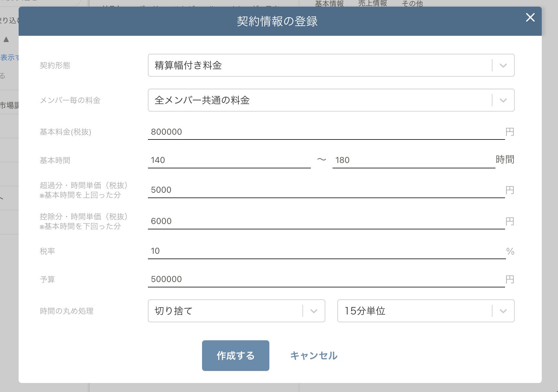
Task: Open the 15分単位 rounding unit dropdown
Action: click(414, 311)
